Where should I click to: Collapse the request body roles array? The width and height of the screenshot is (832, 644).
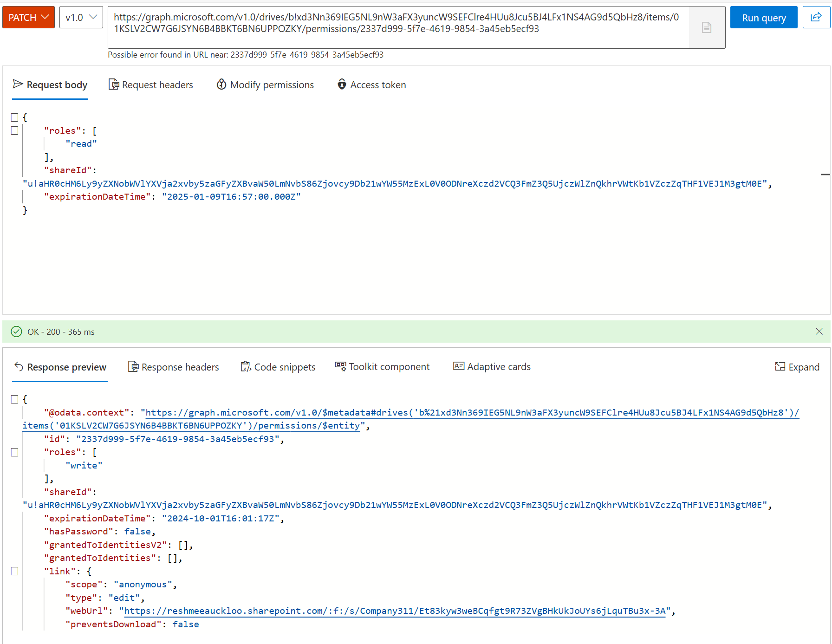pos(15,131)
